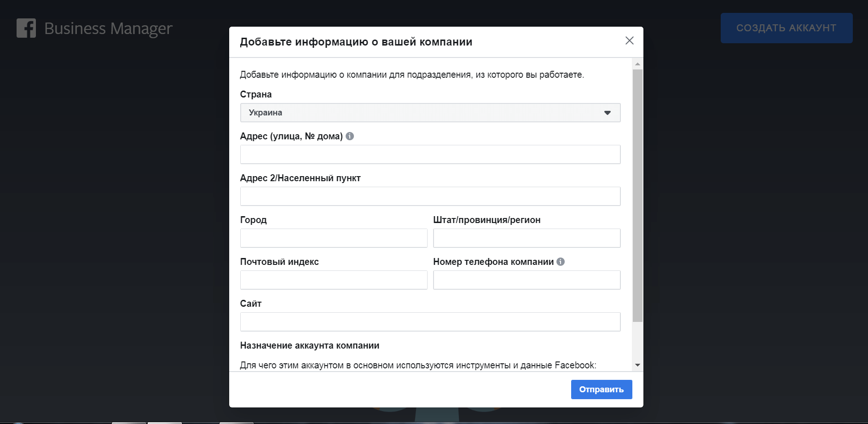Click the Business Manager title text
This screenshot has width=868, height=424.
[x=108, y=29]
